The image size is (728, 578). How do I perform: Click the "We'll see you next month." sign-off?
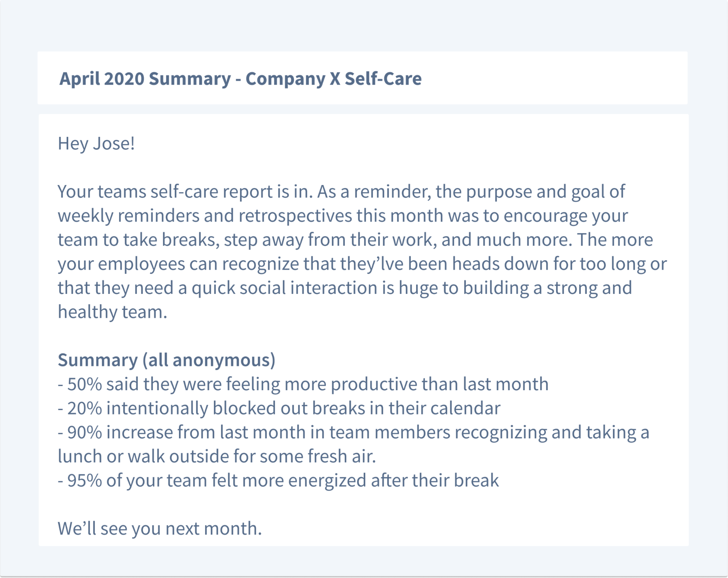click(x=160, y=528)
